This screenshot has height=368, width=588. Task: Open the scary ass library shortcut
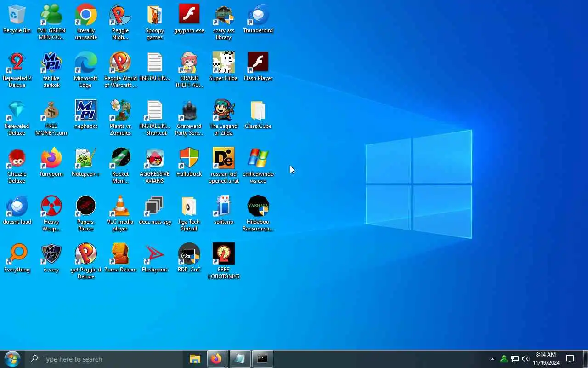[x=224, y=22]
